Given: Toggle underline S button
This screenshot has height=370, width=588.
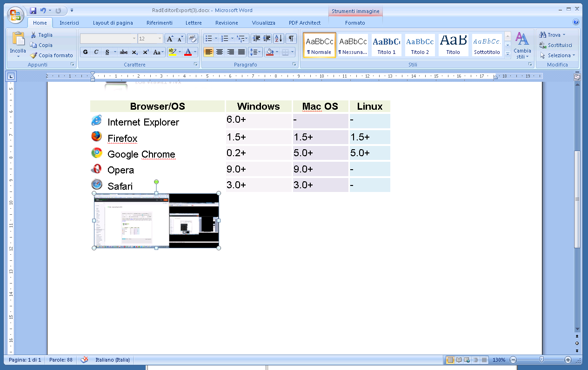Looking at the screenshot, I should (x=107, y=52).
